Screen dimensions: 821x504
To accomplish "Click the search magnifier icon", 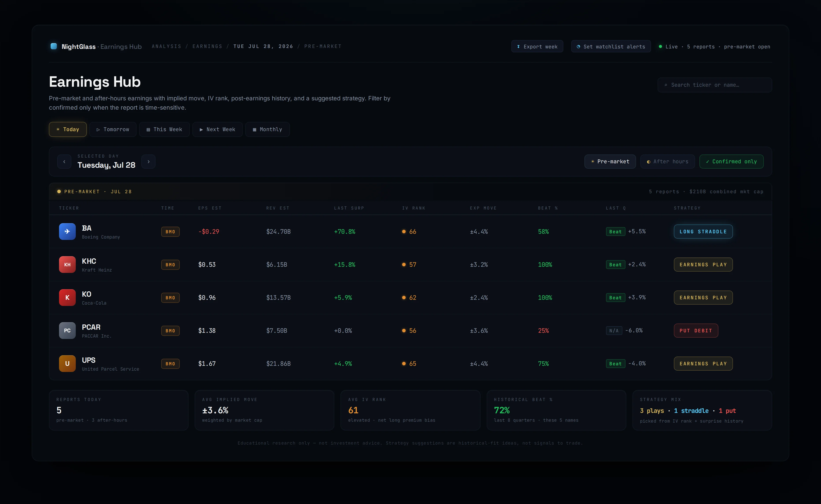I will coord(666,85).
